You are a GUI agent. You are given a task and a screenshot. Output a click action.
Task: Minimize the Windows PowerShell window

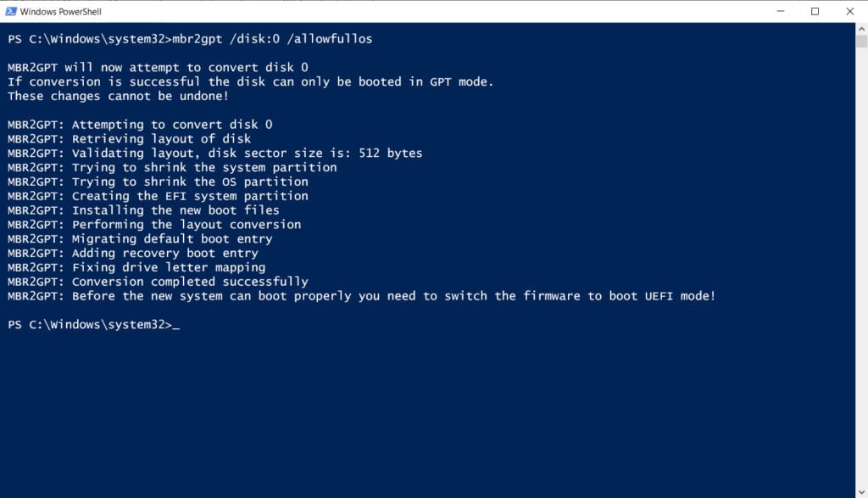[x=778, y=11]
